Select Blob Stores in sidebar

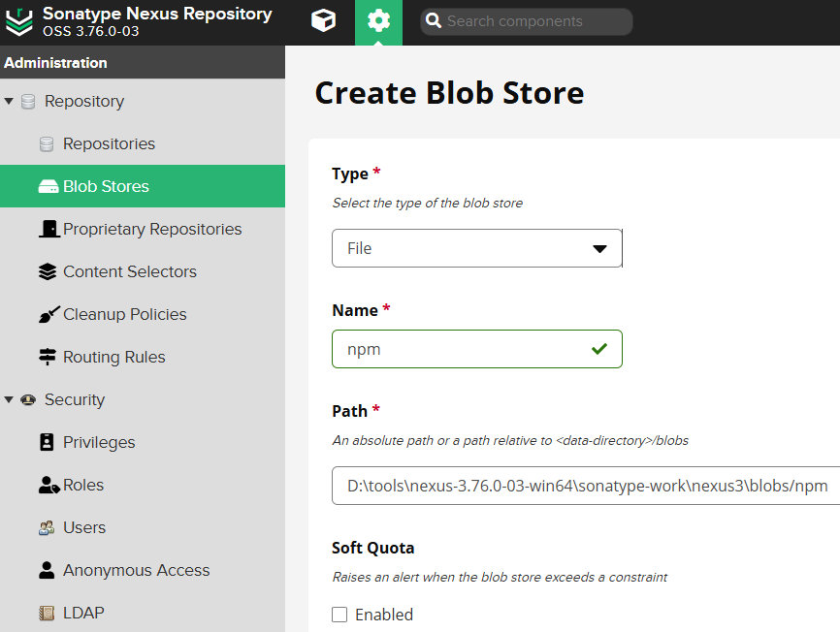pos(143,186)
